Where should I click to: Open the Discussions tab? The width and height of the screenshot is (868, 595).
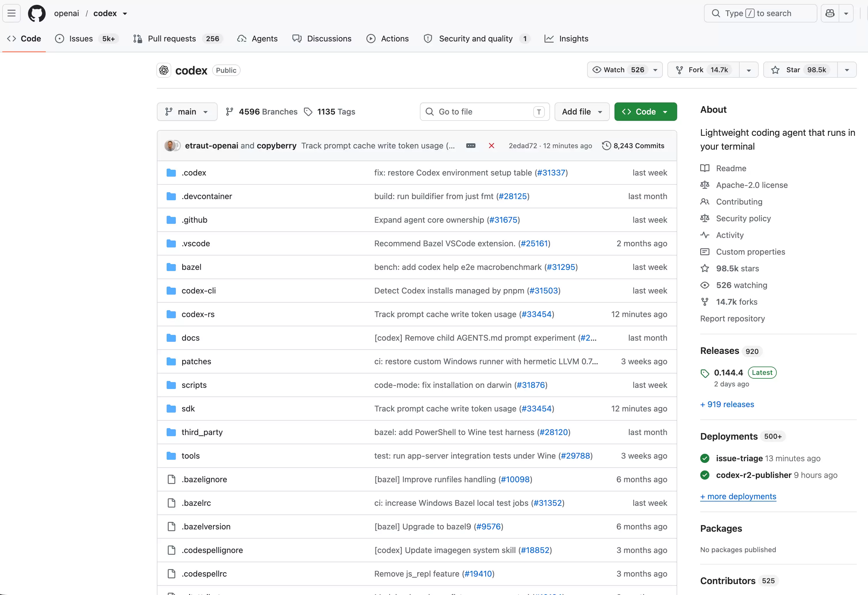click(321, 39)
